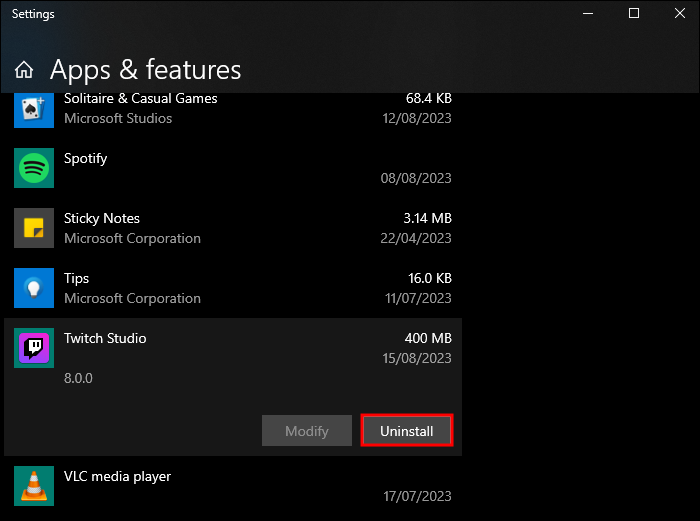Image resolution: width=700 pixels, height=521 pixels.
Task: Click the Home icon beside Apps & features
Action: tap(24, 70)
